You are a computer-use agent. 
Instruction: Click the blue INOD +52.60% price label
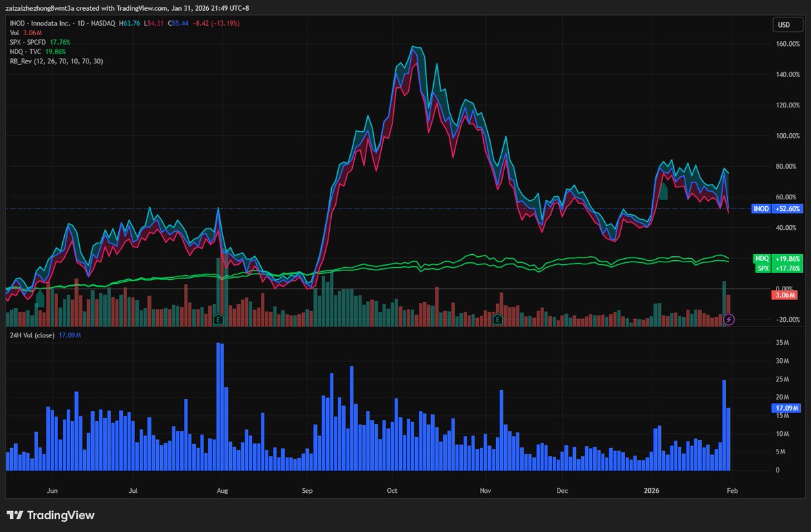[x=777, y=209]
